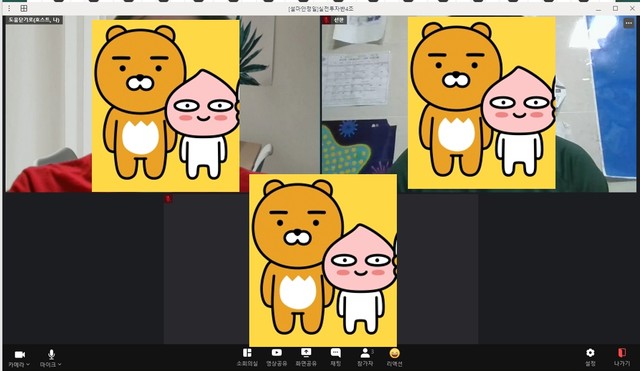
Task: Switch layout with the grid view icon
Action: (x=24, y=8)
